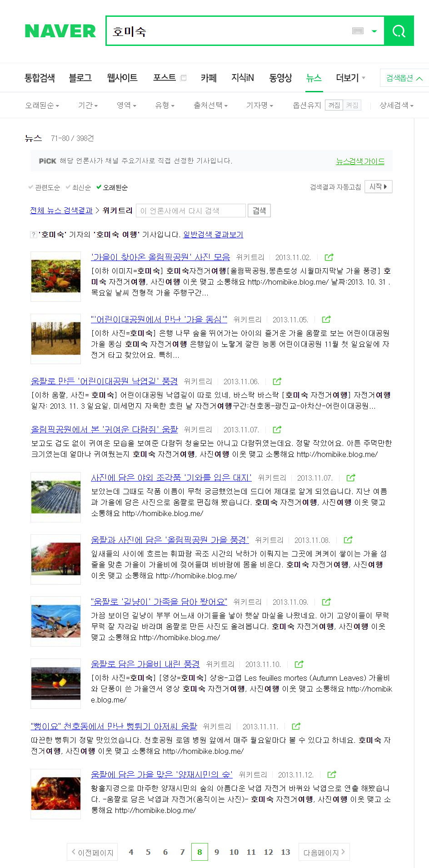Turn 옵션유지 on with 켜짐
Screen dimensions: 429x868
pos(352,105)
